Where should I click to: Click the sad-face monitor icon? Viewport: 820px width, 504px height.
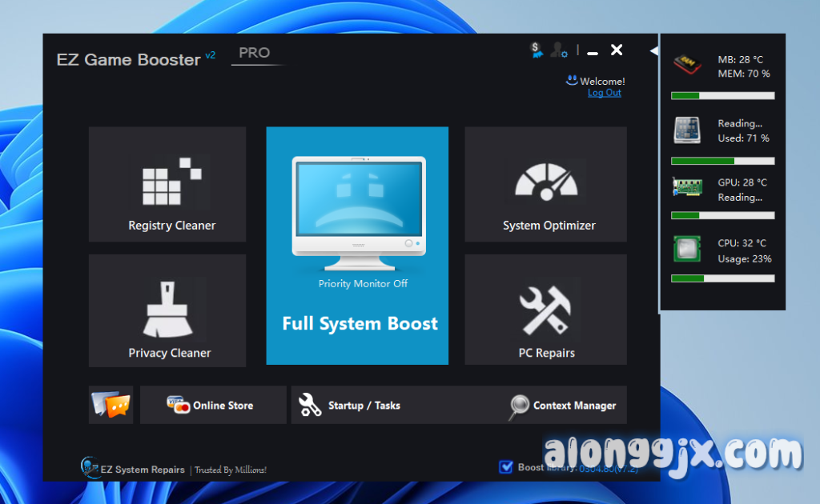tap(358, 206)
